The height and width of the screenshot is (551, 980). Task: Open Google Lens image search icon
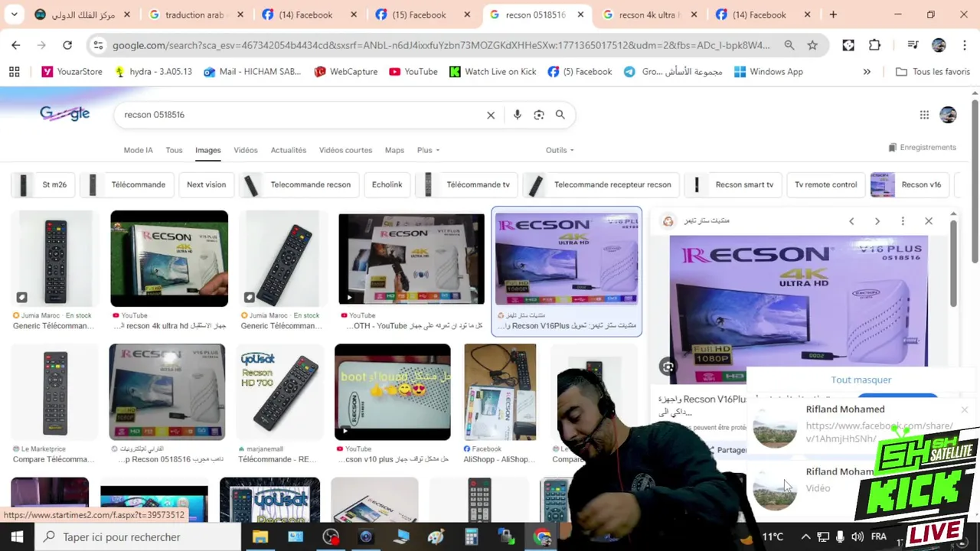(x=539, y=115)
